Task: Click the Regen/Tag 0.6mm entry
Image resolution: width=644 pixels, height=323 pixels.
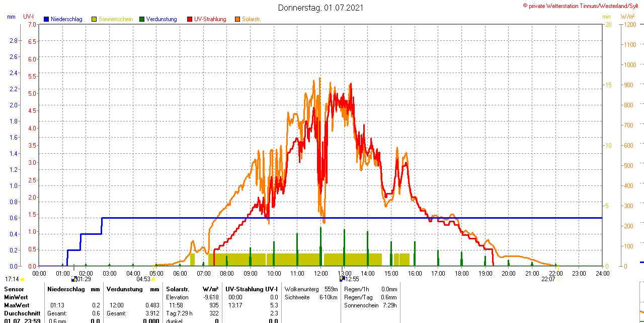Action: pos(370,297)
